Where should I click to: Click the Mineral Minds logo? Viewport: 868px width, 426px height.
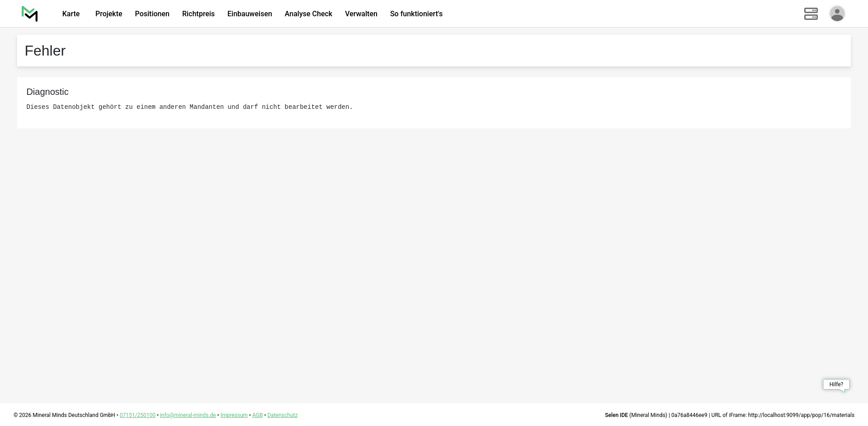click(x=30, y=14)
